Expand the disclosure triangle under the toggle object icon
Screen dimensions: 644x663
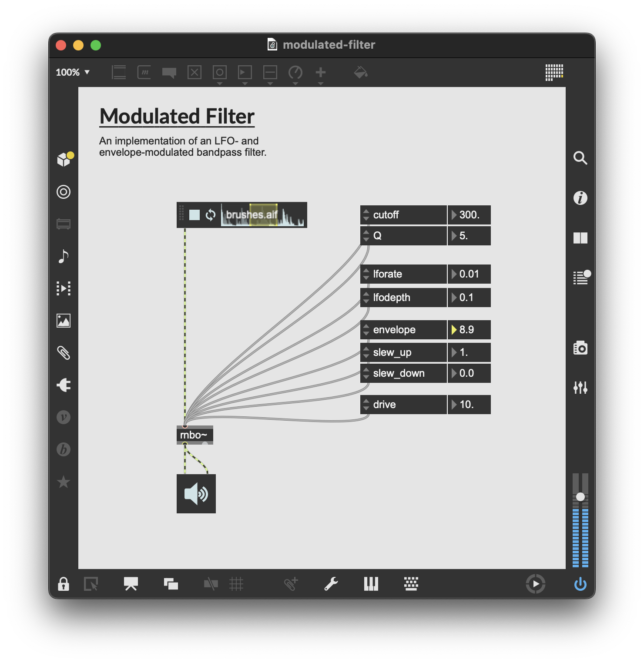click(x=220, y=81)
